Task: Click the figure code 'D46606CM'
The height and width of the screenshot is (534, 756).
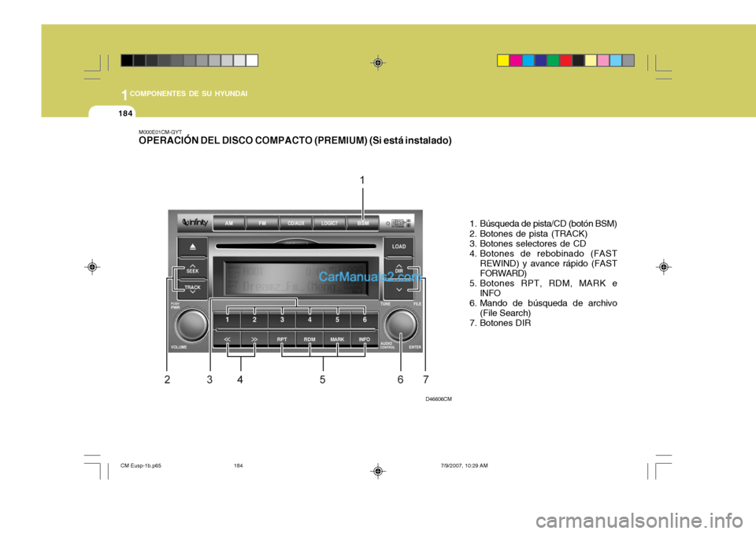Action: click(439, 399)
